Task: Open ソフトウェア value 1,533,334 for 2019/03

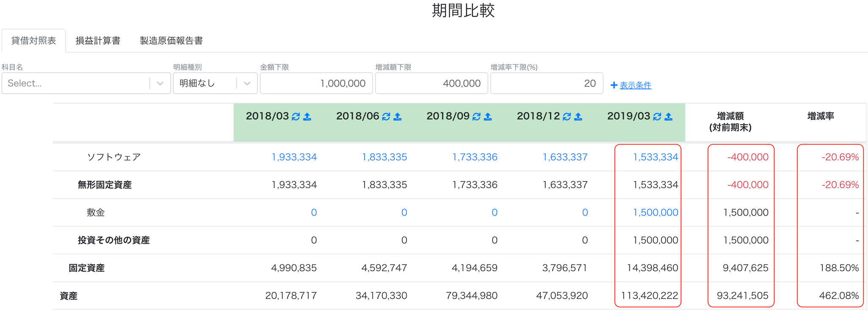Action: (655, 157)
